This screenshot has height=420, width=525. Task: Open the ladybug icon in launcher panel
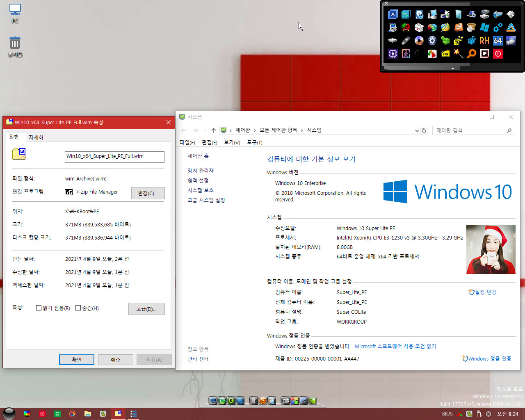point(406,27)
